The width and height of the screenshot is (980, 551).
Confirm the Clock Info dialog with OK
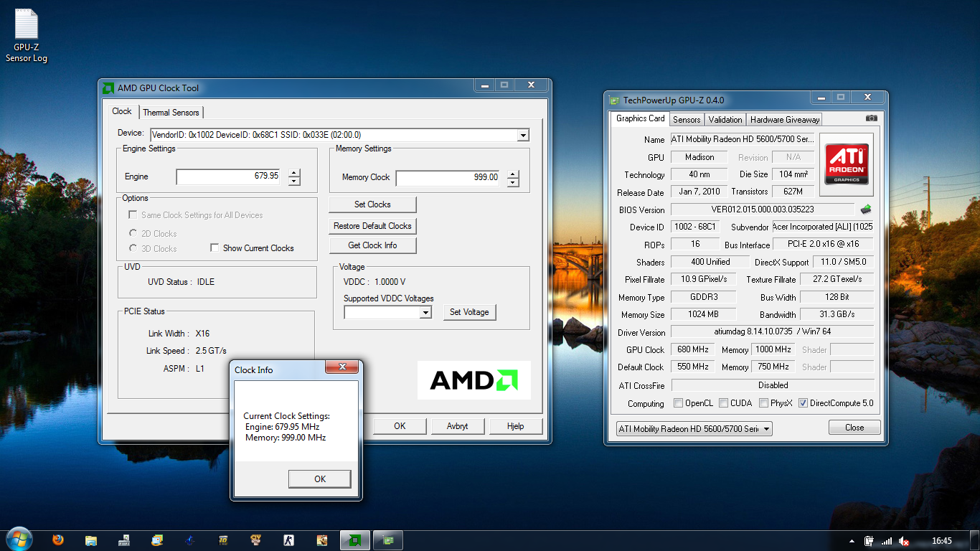click(x=320, y=479)
